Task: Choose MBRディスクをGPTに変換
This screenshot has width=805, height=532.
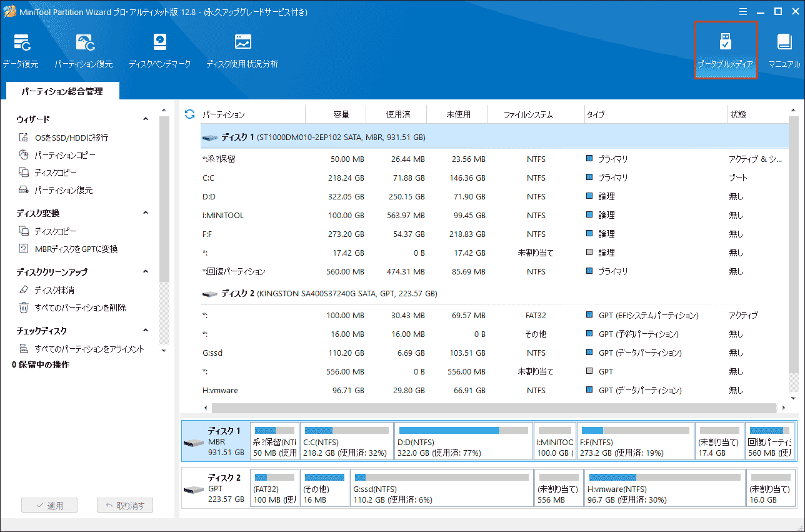Action: point(68,249)
